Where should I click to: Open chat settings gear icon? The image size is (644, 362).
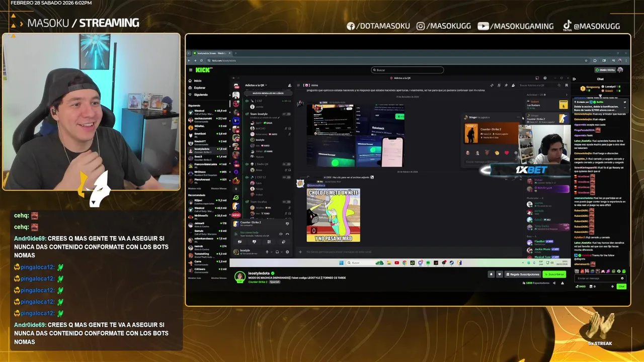pyautogui.click(x=612, y=287)
